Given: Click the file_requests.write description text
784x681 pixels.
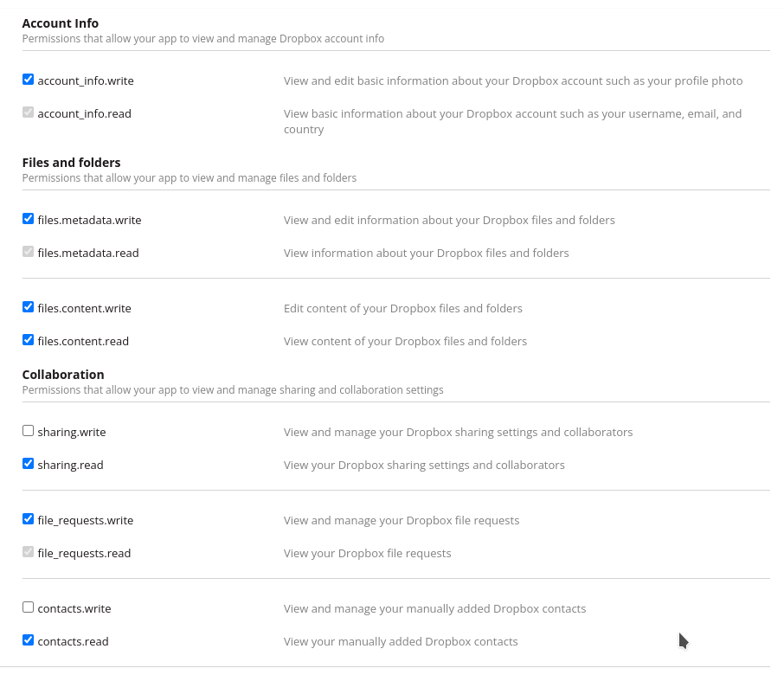Looking at the screenshot, I should 402,520.
